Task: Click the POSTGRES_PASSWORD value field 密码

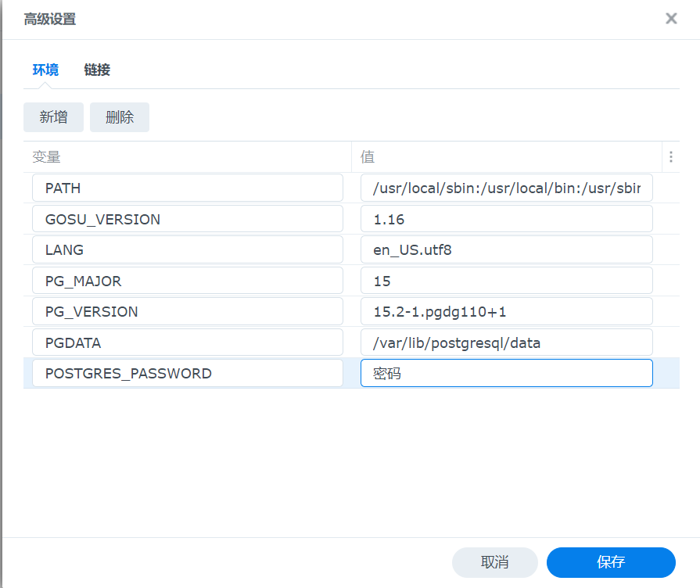Action: coord(506,373)
